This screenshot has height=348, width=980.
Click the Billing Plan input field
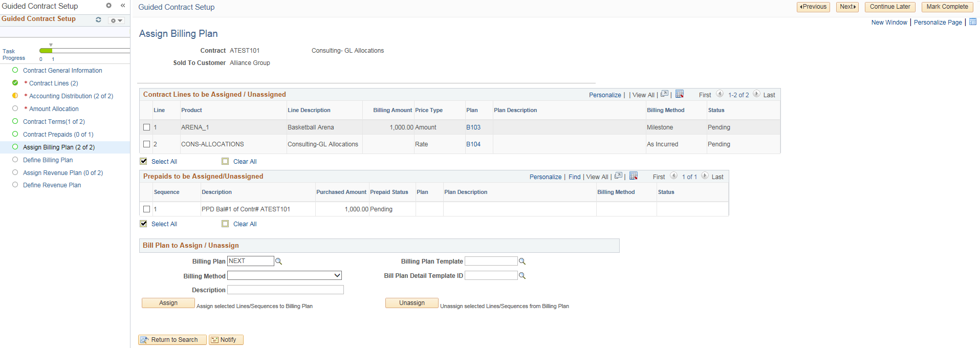point(251,261)
